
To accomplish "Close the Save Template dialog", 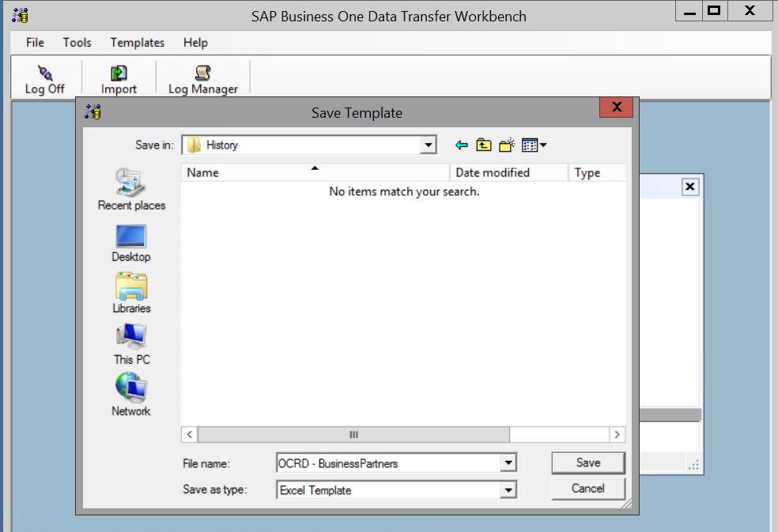I will (616, 107).
